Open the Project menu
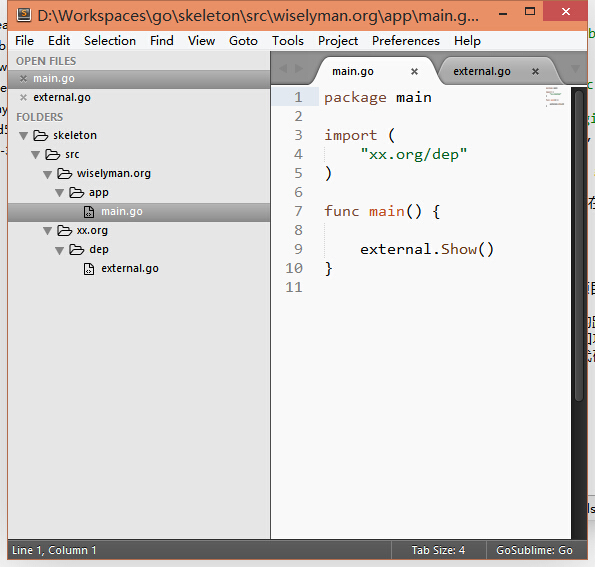 point(338,41)
